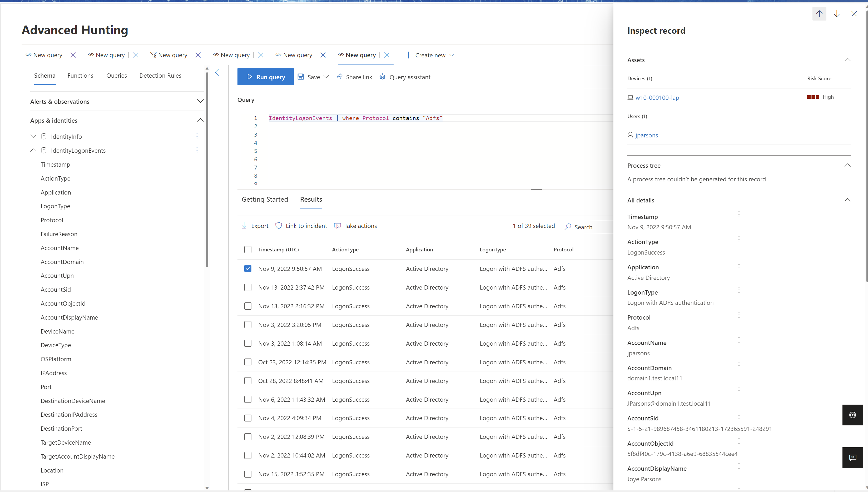Image resolution: width=868 pixels, height=492 pixels.
Task: Expand the Alerts & observations section
Action: [200, 101]
